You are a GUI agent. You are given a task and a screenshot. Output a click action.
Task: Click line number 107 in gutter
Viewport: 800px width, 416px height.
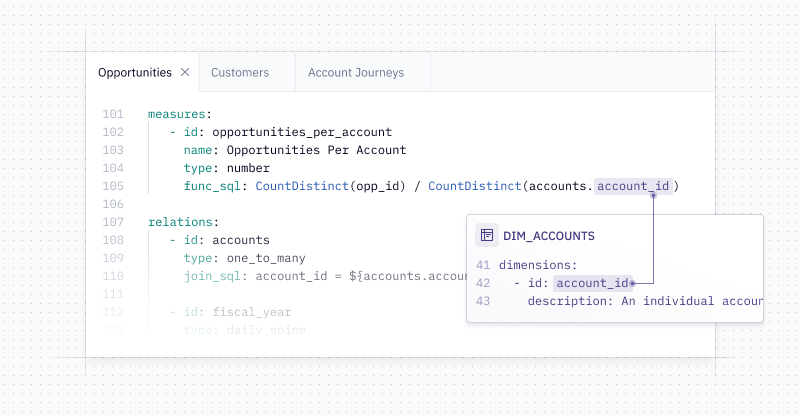(x=113, y=222)
